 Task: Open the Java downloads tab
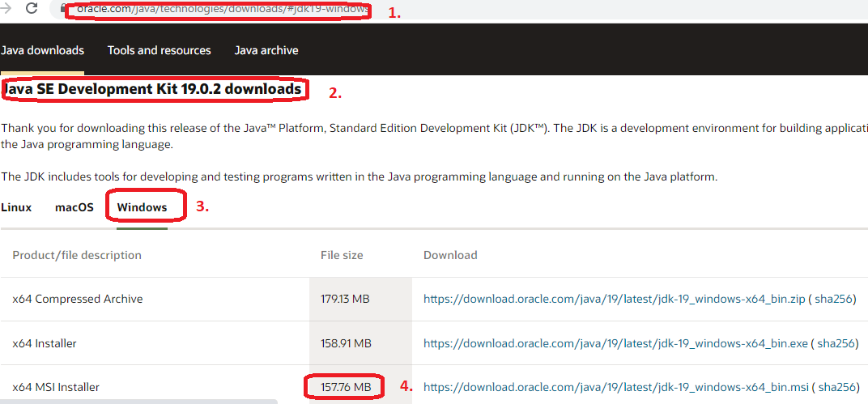(x=43, y=50)
